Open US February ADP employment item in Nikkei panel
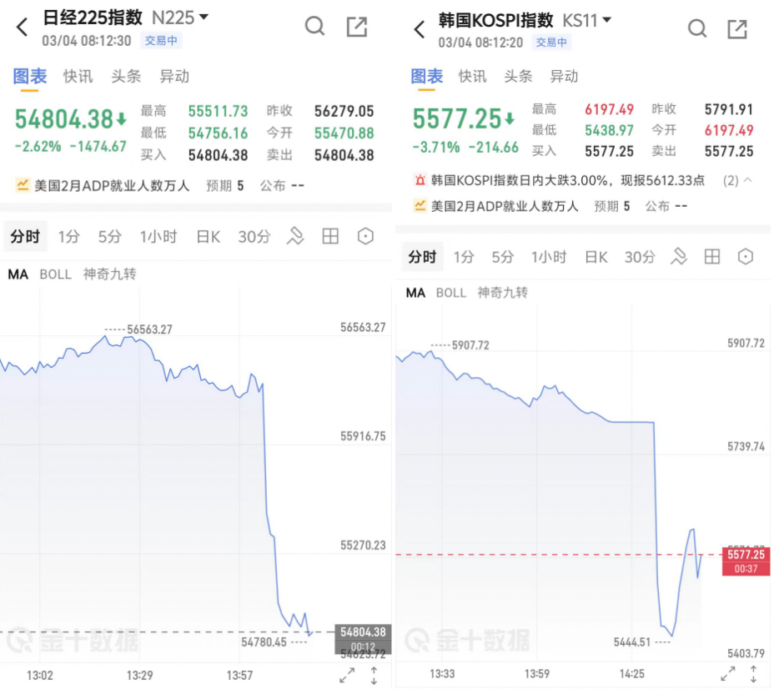Viewport: 784px width, 699px height. coord(112,184)
